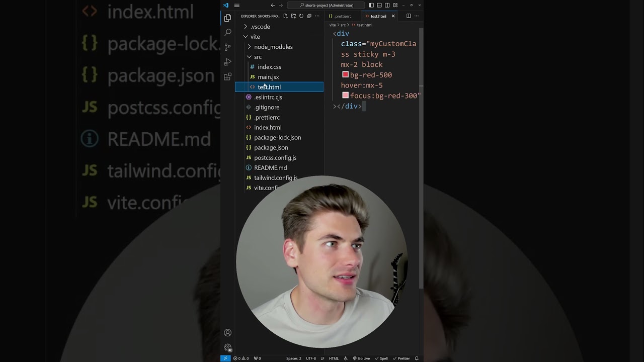Navigate back with the left arrow
The width and height of the screenshot is (644, 362).
click(x=273, y=5)
